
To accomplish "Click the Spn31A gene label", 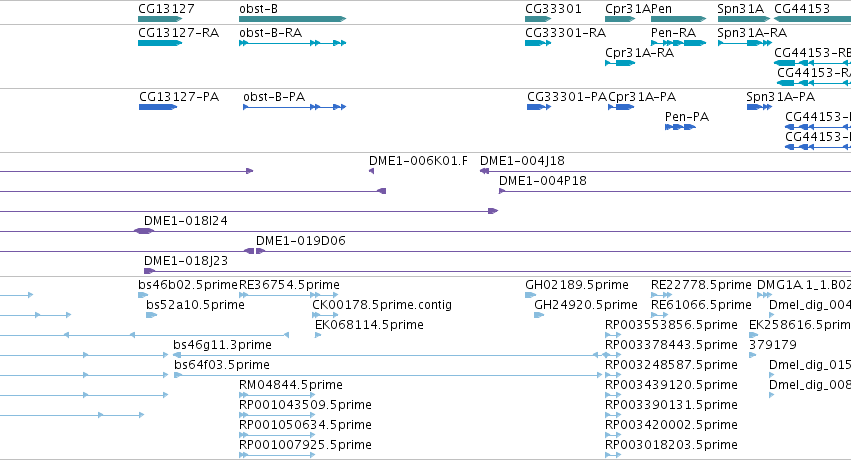I will pyautogui.click(x=740, y=9).
